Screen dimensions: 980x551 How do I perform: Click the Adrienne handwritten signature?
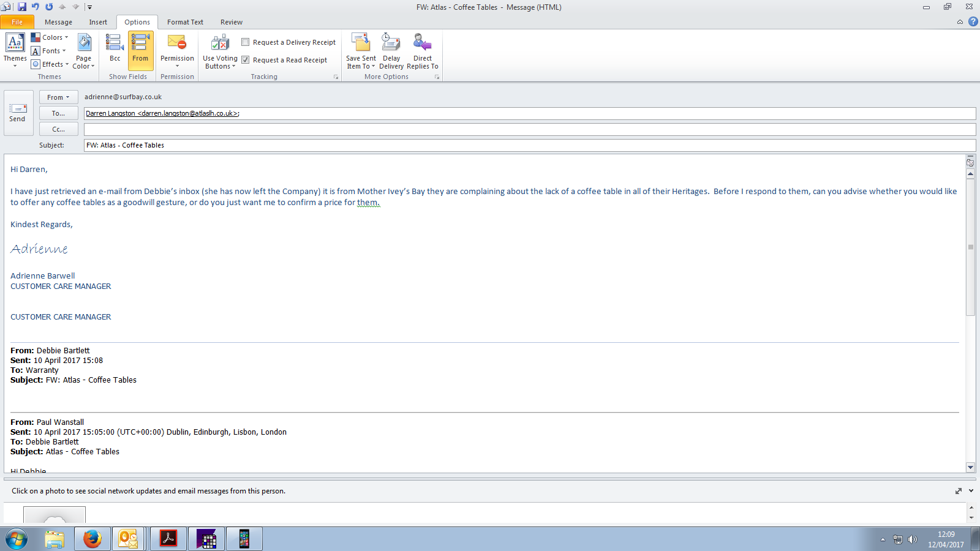[39, 249]
